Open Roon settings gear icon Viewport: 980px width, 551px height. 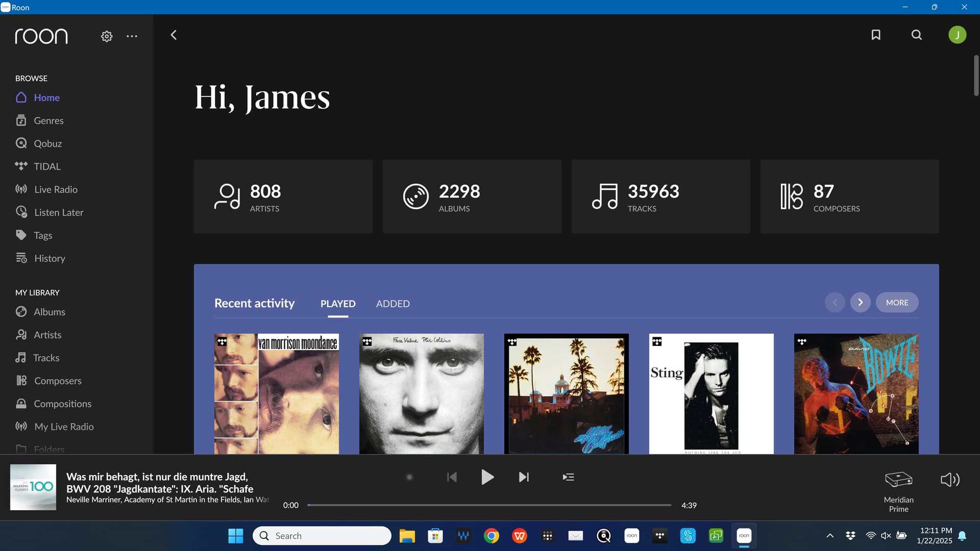[x=107, y=36]
